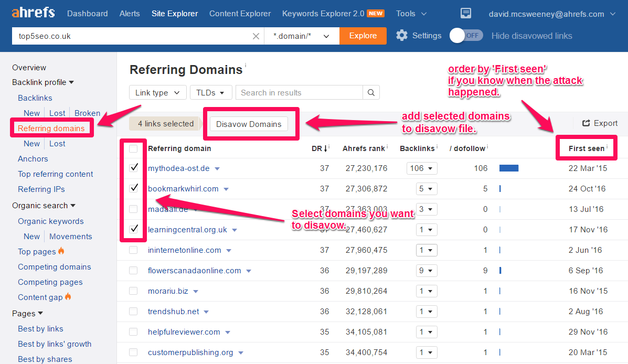
Task: Click the search magnifier icon
Action: click(x=371, y=92)
